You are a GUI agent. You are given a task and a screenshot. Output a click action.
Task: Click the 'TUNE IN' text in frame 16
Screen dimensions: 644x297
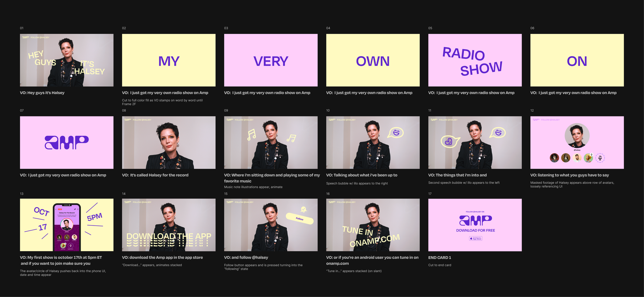358,231
